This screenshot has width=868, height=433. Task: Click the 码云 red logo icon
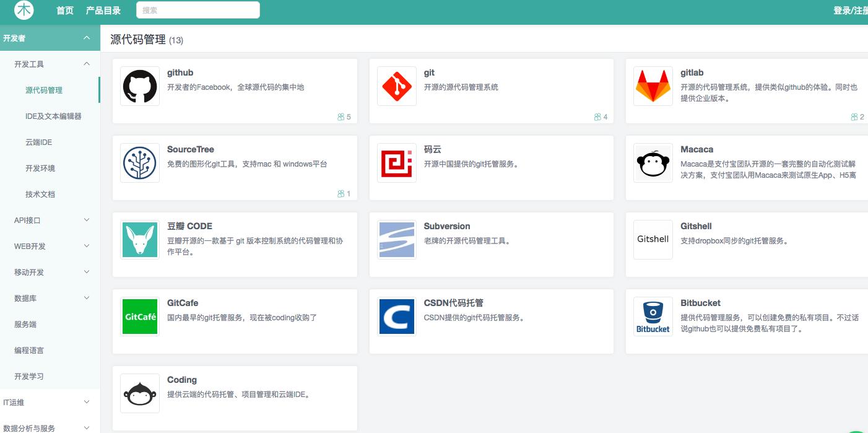[x=396, y=163]
